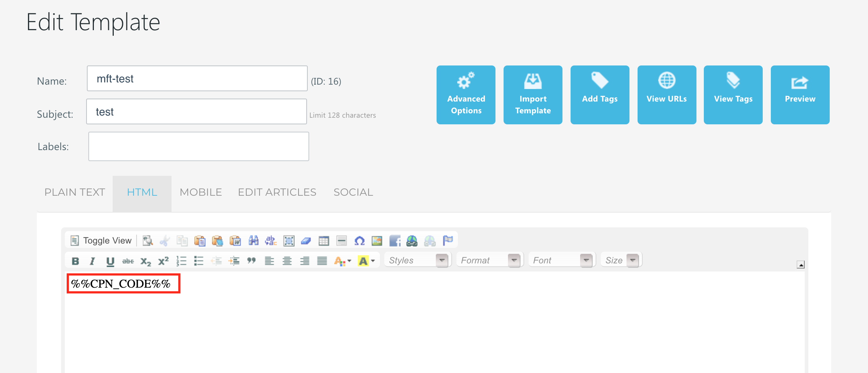
Task: Click the Remove Format eraser icon
Action: pyautogui.click(x=306, y=241)
